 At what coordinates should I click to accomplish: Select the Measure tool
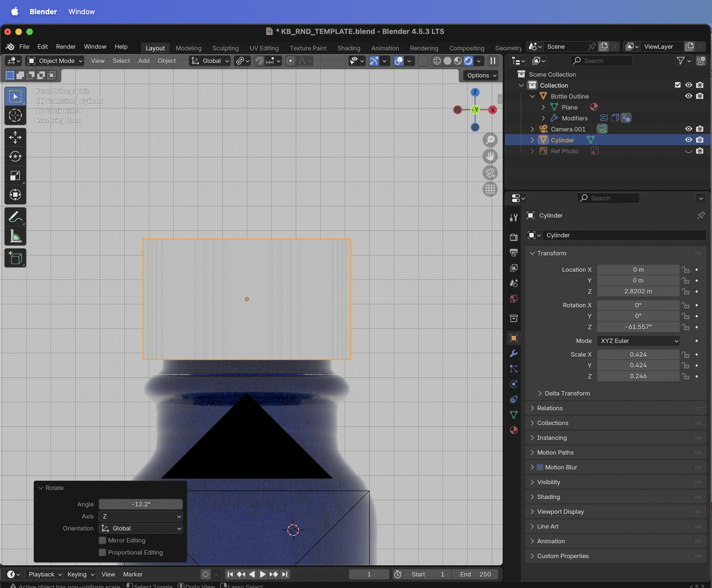(15, 236)
